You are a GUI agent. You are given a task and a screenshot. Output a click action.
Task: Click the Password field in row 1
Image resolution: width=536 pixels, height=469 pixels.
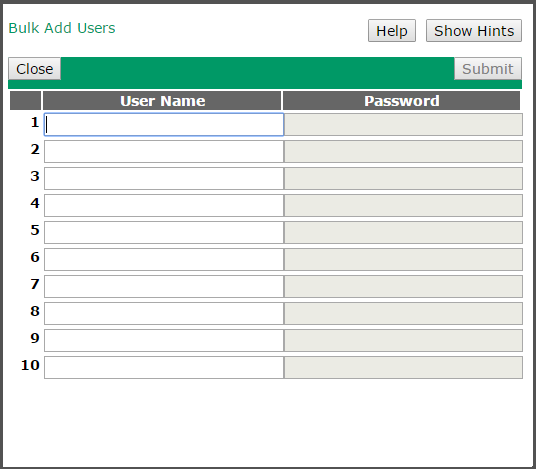(403, 124)
